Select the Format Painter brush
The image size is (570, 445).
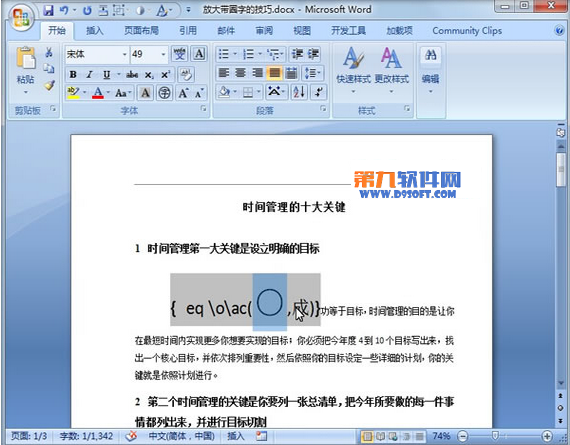[49, 85]
